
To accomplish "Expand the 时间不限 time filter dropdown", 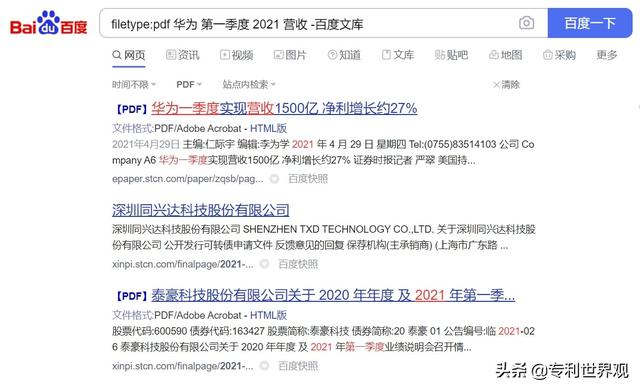I will pyautogui.click(x=134, y=84).
